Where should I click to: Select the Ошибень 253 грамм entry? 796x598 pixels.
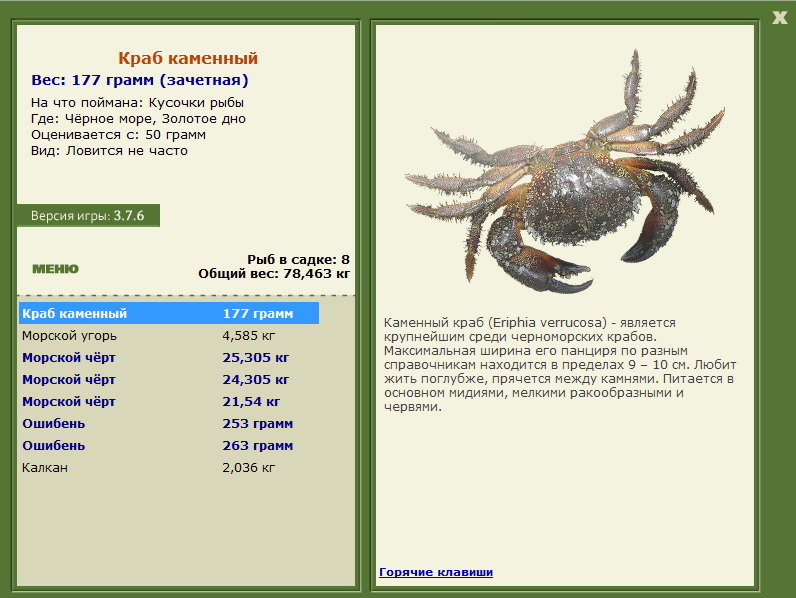[x=169, y=423]
